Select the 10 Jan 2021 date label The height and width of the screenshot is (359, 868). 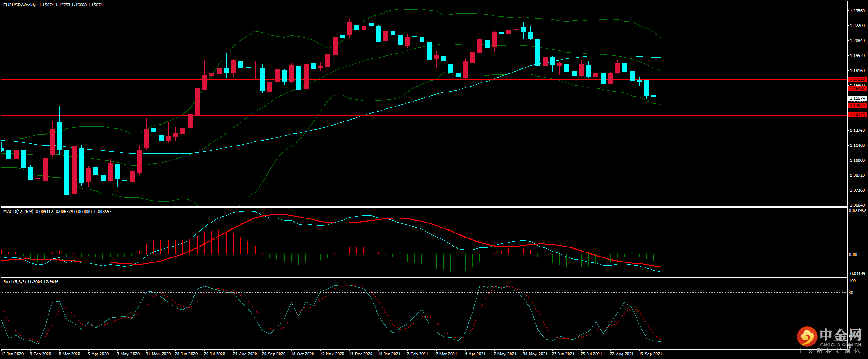[x=389, y=354]
